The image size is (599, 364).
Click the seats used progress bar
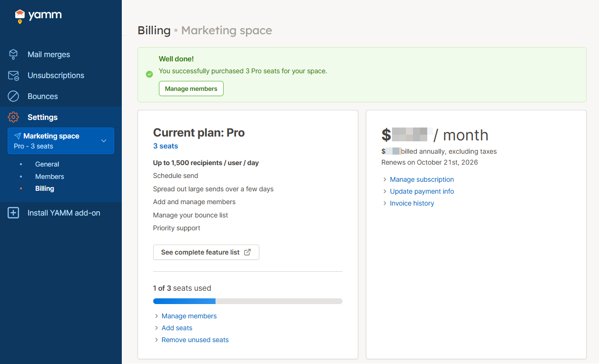(247, 301)
